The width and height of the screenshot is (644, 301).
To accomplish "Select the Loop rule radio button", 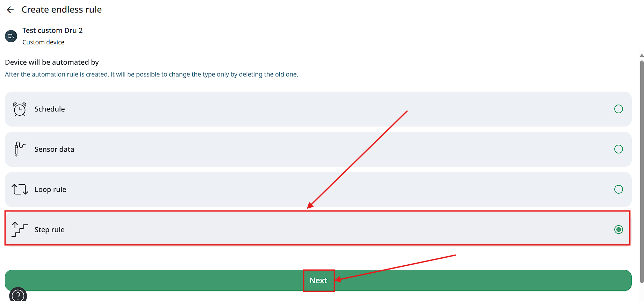I will click(618, 189).
